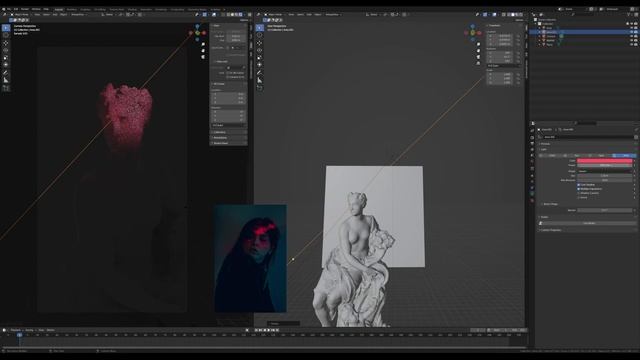The width and height of the screenshot is (640, 360).
Task: Open Global orientation dropdown in Camera Perspective viewport
Action: [x=109, y=14]
